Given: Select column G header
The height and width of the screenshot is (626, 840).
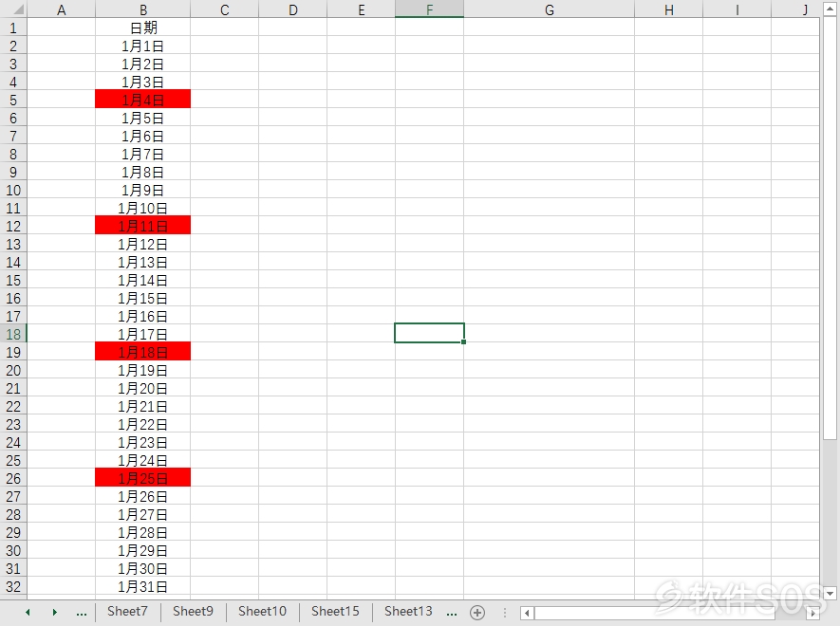Looking at the screenshot, I should pyautogui.click(x=550, y=9).
